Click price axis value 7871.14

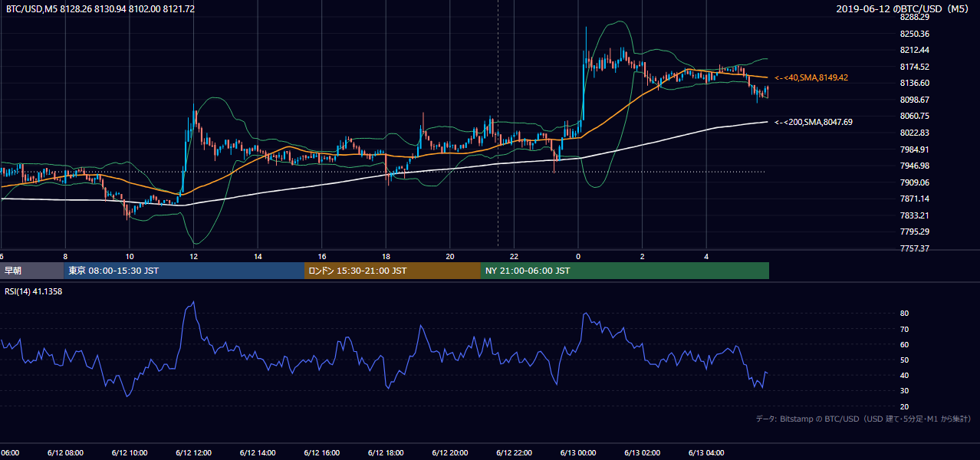click(915, 199)
